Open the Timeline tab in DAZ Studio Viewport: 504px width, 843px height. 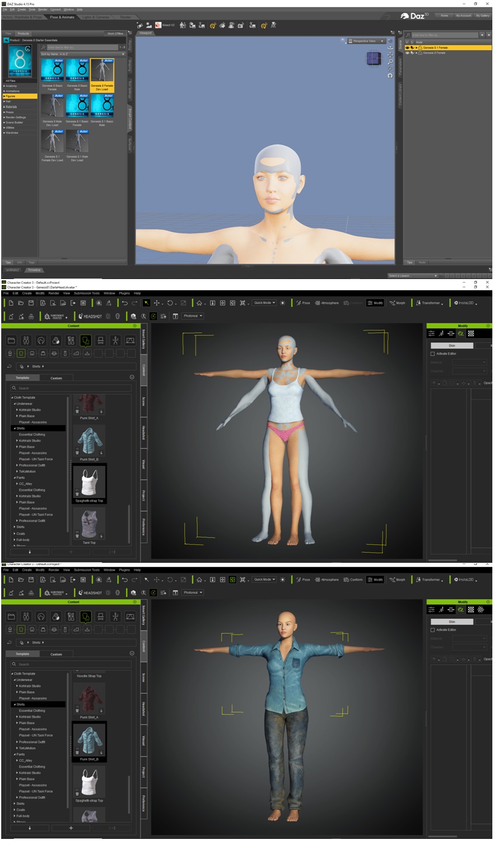34,270
